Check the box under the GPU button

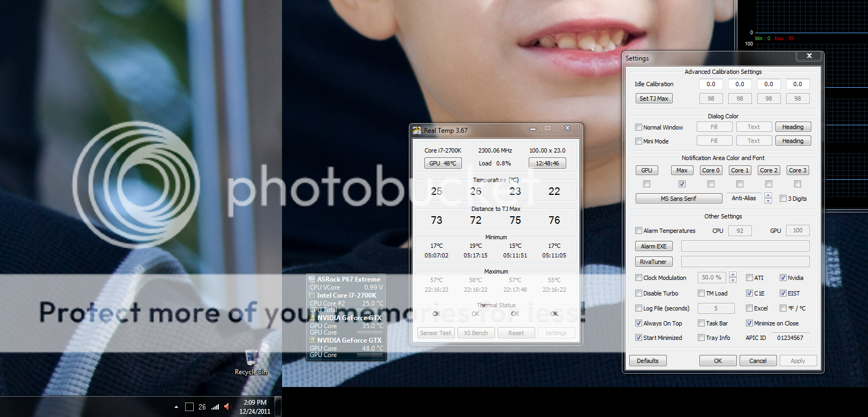pos(647,184)
